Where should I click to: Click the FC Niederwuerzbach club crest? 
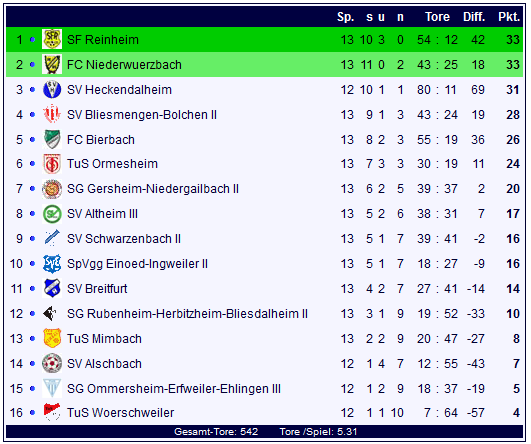[x=52, y=64]
